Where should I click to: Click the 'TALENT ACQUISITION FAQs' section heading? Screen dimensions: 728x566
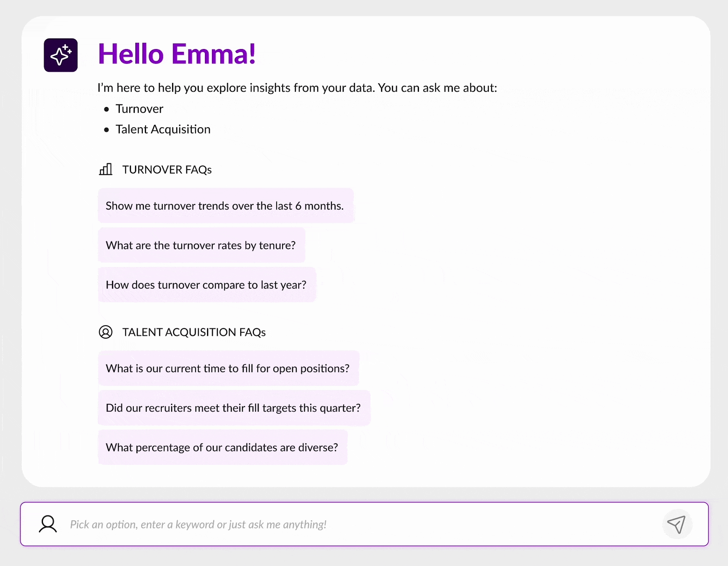194,332
